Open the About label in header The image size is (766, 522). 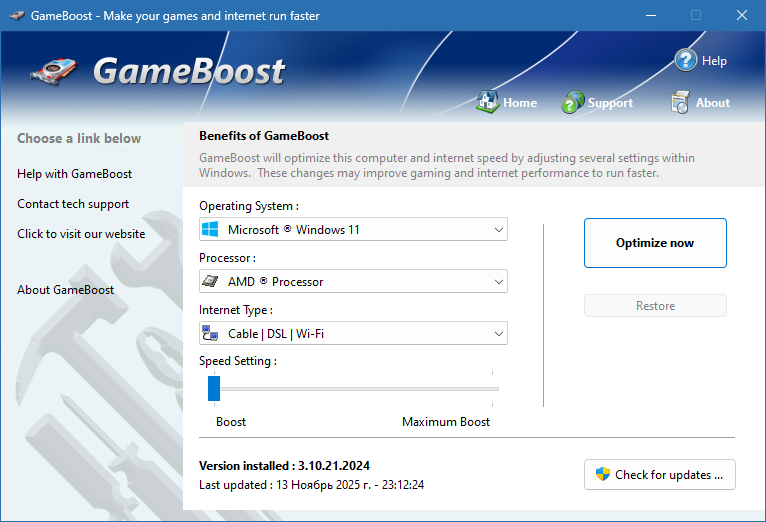[x=713, y=103]
